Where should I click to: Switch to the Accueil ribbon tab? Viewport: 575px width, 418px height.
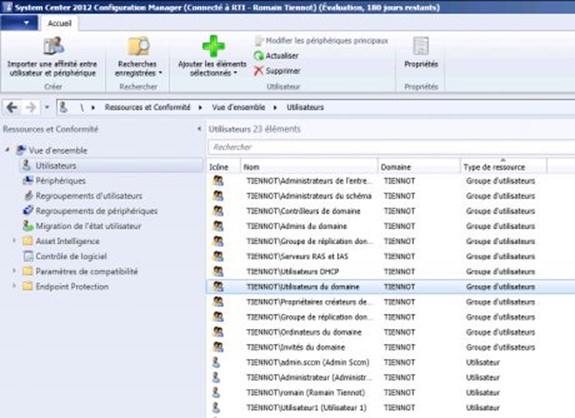click(x=59, y=23)
